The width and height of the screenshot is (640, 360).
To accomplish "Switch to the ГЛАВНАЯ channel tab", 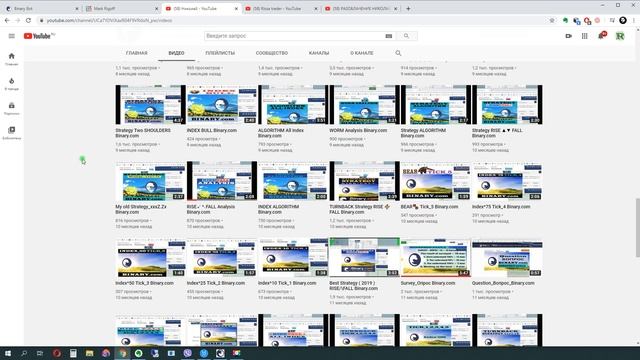I will 136,53.
